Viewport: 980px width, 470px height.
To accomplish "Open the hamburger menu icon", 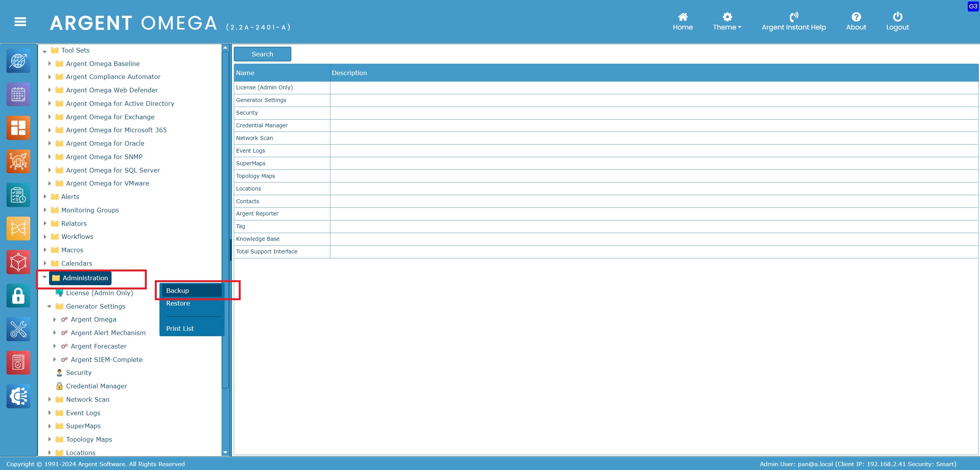I will (20, 22).
